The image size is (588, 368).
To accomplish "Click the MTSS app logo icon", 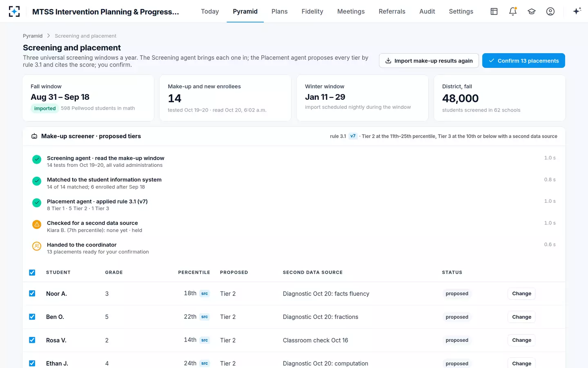I will 14,11.
